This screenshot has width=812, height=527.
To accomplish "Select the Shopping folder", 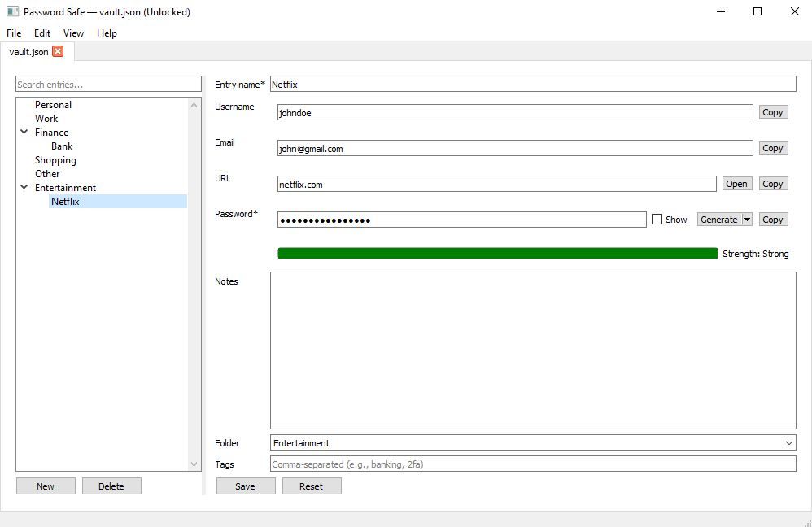I will coord(55,159).
